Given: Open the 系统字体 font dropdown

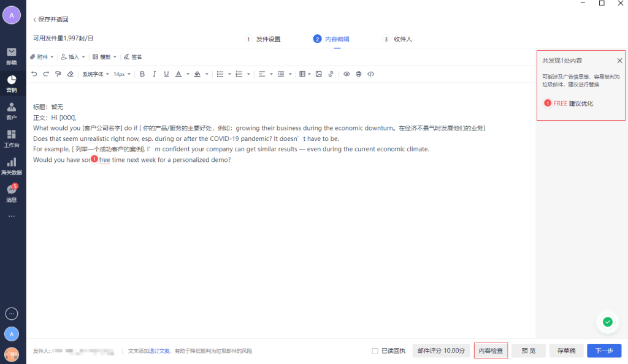Looking at the screenshot, I should tap(96, 74).
